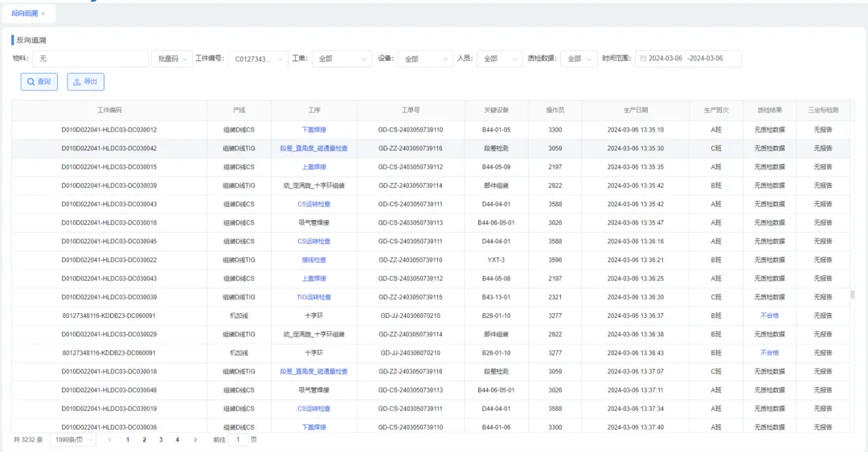
Task: Open CS运转检查 link for DC030019 row
Action: pyautogui.click(x=314, y=409)
